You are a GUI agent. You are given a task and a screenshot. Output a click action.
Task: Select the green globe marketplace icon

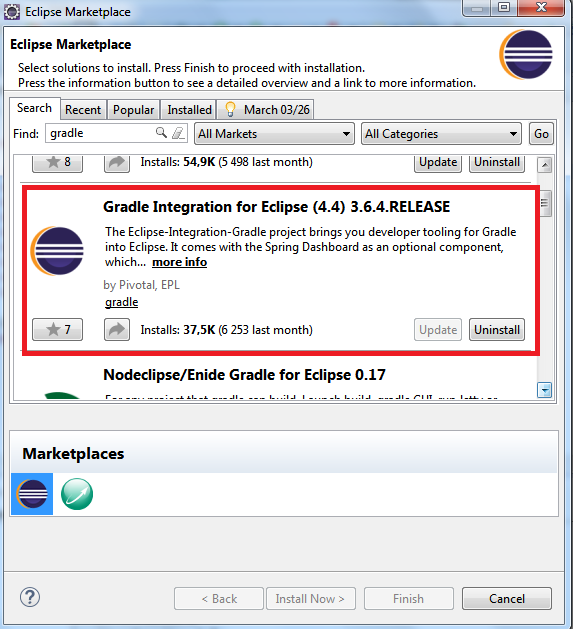77,494
